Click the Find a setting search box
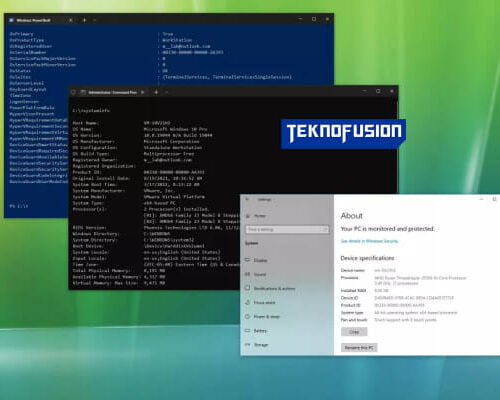The width and height of the screenshot is (500, 400). 287,229
